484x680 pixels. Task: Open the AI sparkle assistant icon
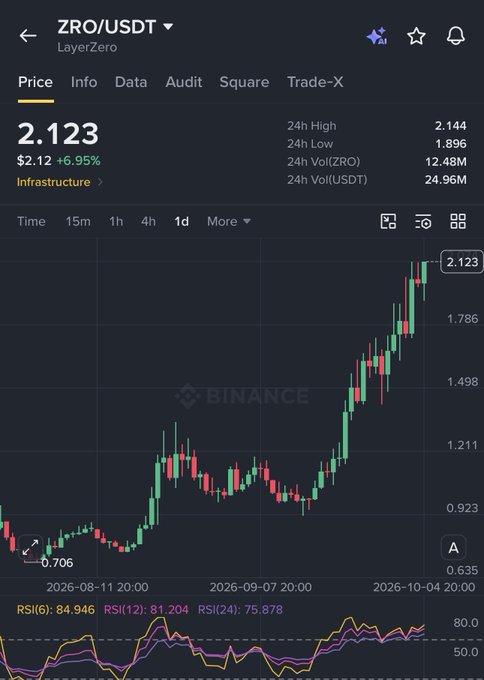[376, 36]
